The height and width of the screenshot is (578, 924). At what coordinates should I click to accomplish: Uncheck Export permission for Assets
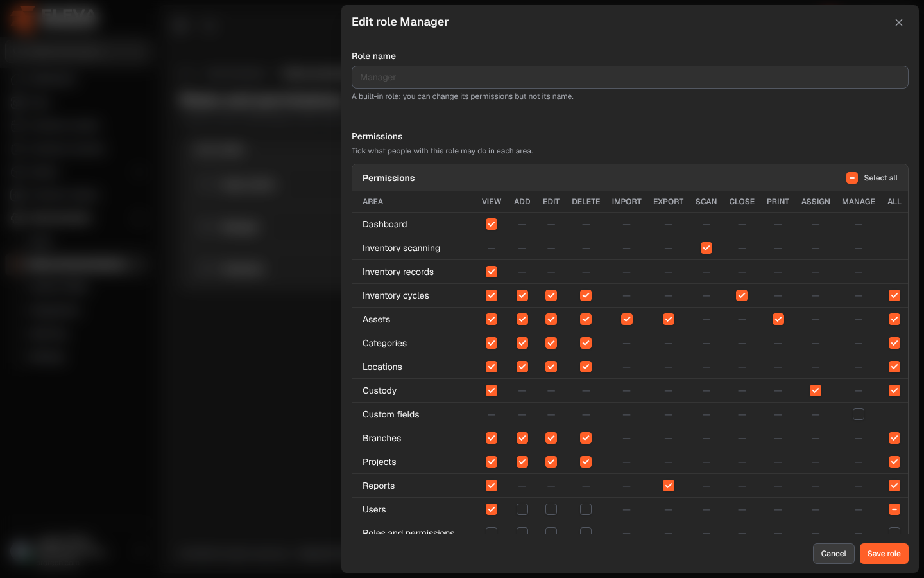669,319
